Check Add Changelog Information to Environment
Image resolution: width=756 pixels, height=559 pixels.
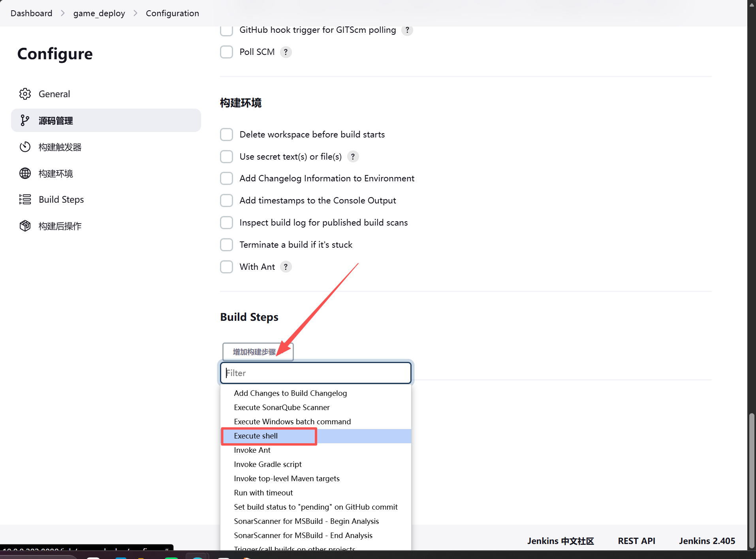click(x=226, y=179)
